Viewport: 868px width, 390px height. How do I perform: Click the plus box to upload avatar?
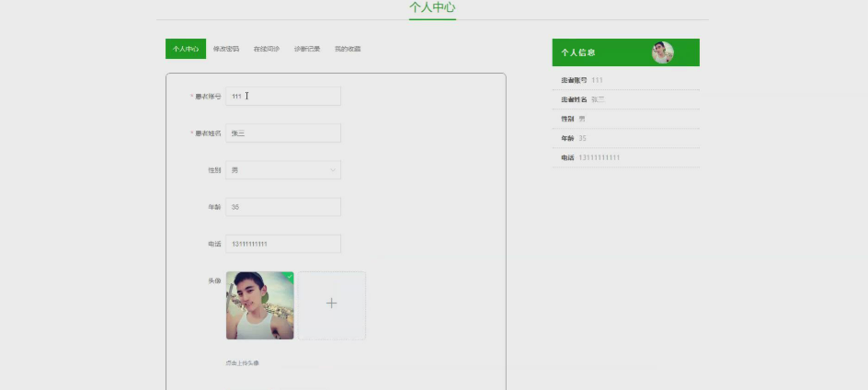pos(332,305)
